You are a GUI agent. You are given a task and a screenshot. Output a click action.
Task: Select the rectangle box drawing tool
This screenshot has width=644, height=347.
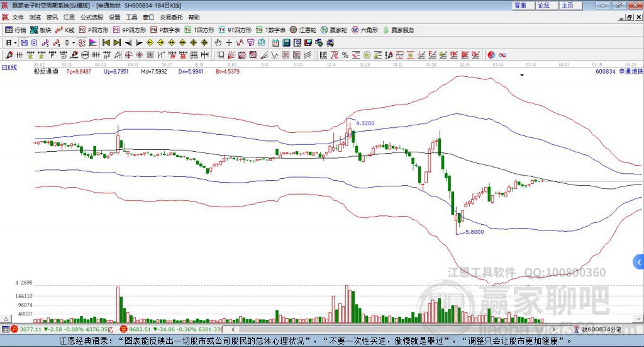pyautogui.click(x=221, y=55)
